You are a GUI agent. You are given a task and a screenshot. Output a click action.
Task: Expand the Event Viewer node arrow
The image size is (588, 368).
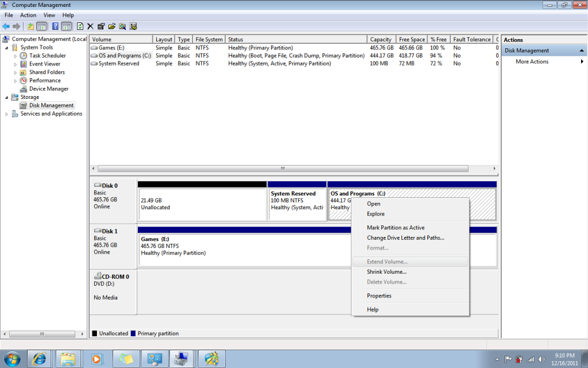[x=16, y=64]
